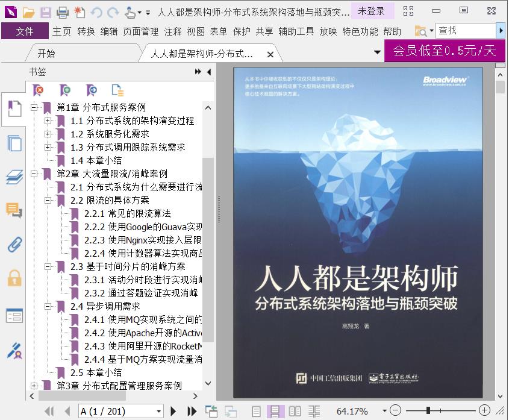Collapse 2.3 基于时间分片的消峰方案 node
Image resolution: width=509 pixels, height=420 pixels.
coord(48,267)
